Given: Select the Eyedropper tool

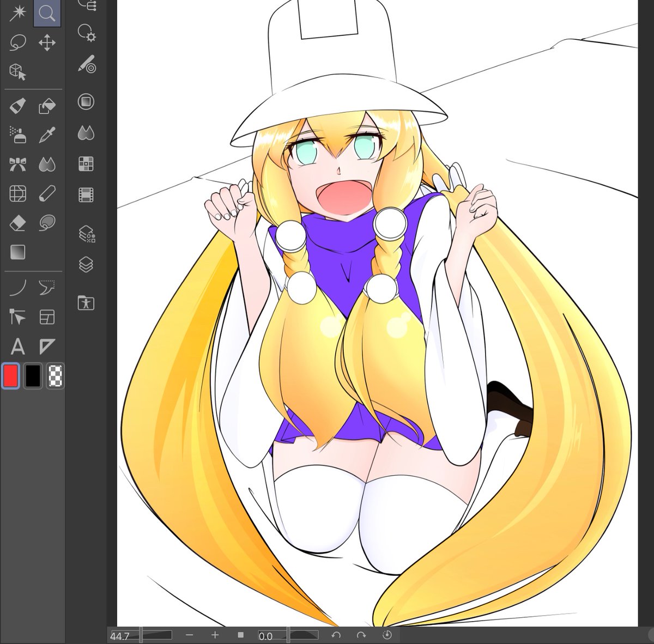Looking at the screenshot, I should click(x=47, y=134).
